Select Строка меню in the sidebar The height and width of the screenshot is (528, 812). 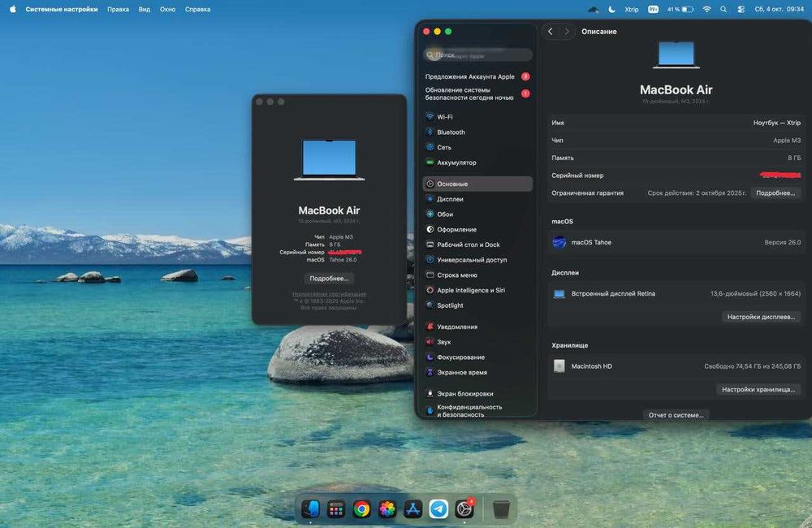(x=477, y=275)
